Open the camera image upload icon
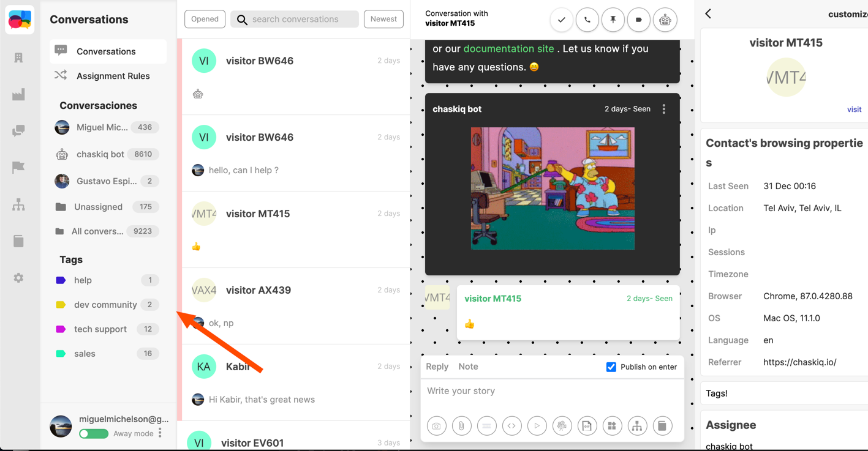Viewport: 868px width, 451px height. [x=436, y=425]
